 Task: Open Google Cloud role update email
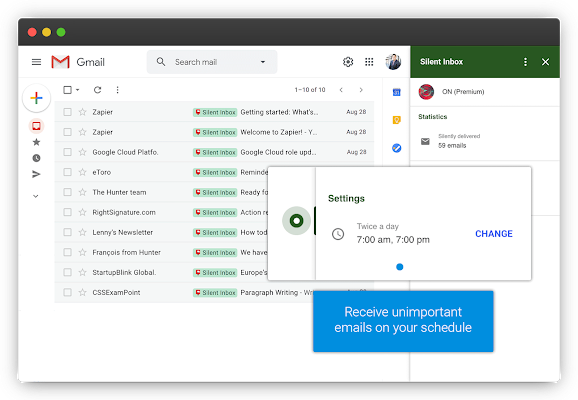(214, 152)
